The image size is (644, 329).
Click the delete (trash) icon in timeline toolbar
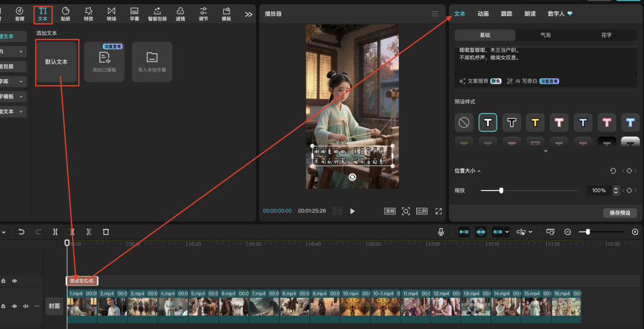coord(106,232)
